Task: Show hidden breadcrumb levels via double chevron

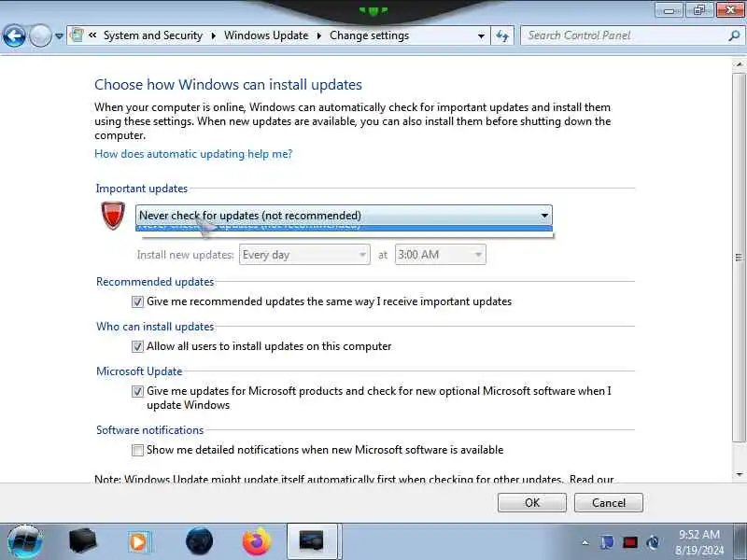Action: coord(92,35)
